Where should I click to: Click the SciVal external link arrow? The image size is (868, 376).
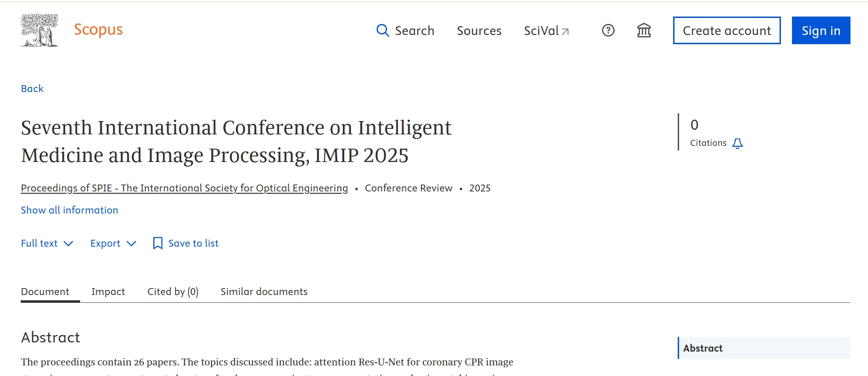(x=565, y=31)
